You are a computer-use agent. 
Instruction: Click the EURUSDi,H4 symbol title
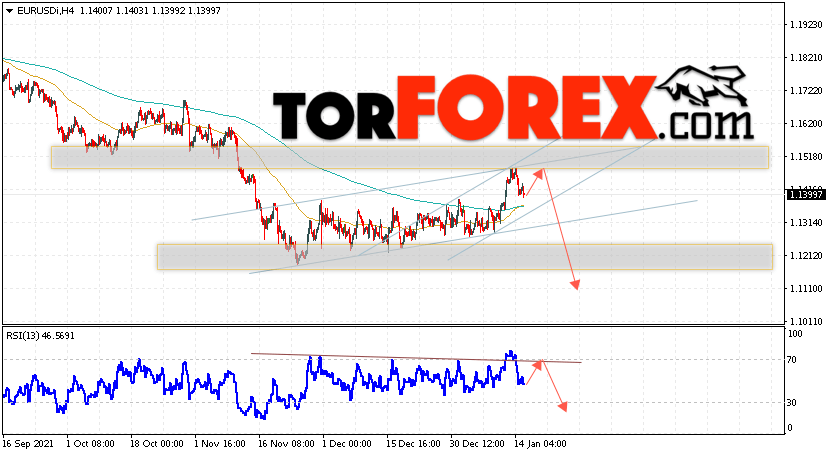pyautogui.click(x=46, y=11)
